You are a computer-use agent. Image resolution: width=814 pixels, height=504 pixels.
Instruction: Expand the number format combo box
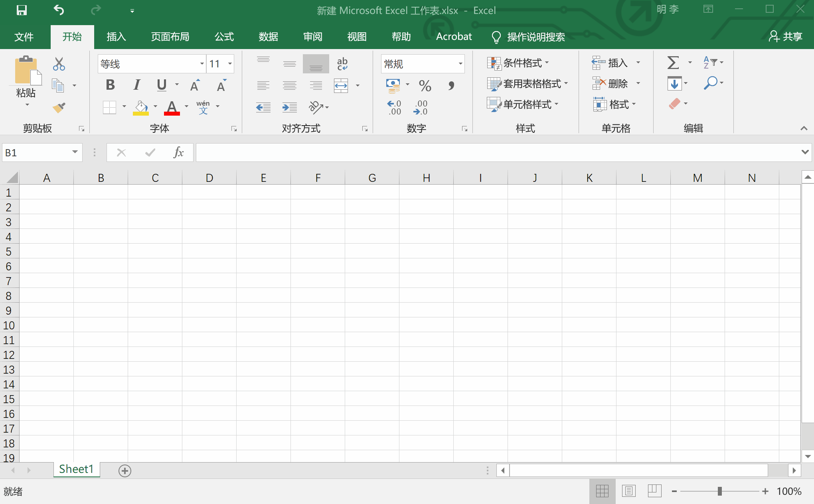[460, 64]
